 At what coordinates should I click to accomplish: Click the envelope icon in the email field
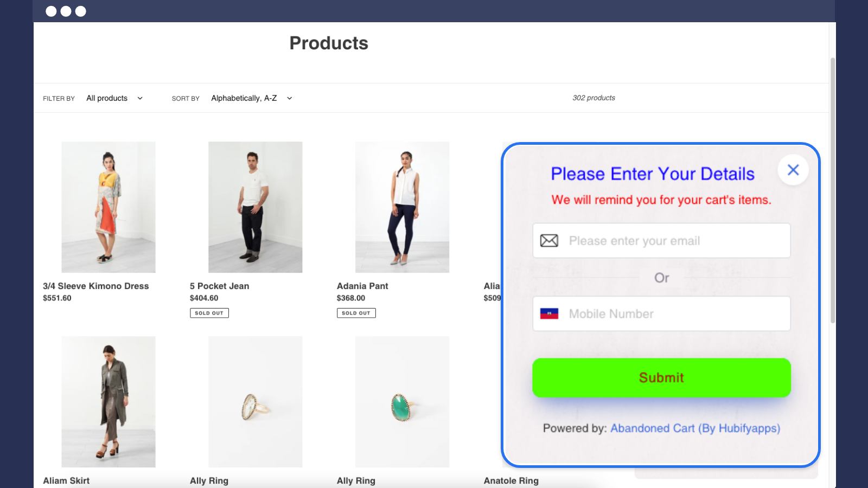[x=548, y=240]
